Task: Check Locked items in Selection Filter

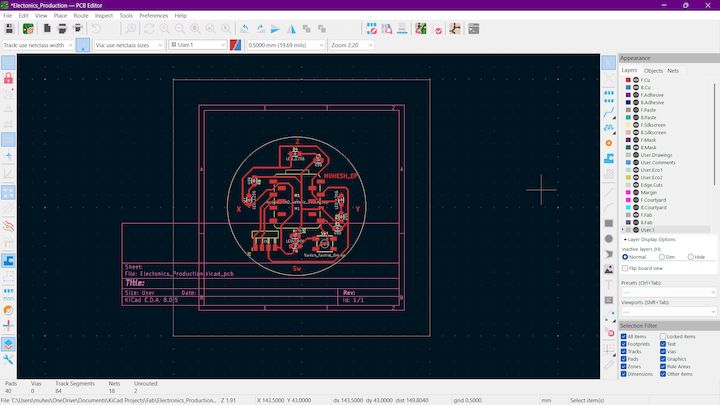Action: coord(663,337)
